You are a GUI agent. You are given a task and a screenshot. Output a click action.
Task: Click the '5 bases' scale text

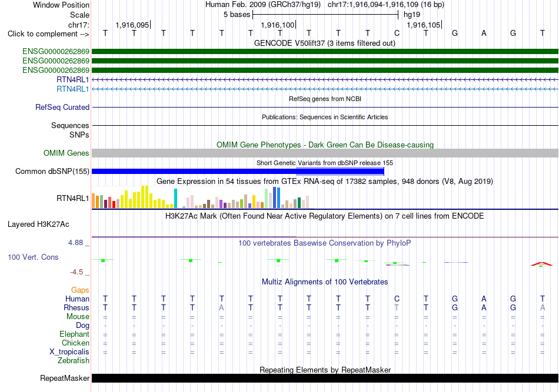click(237, 15)
